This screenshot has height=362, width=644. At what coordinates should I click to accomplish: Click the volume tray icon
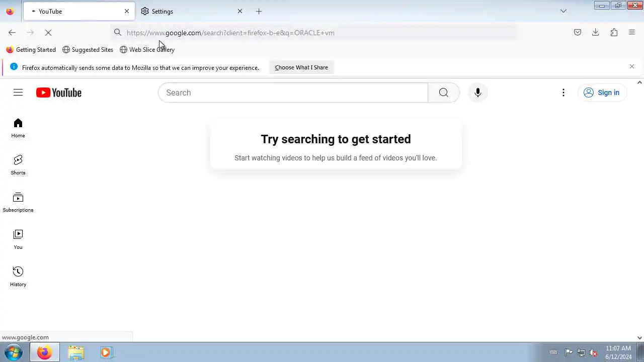tap(594, 352)
